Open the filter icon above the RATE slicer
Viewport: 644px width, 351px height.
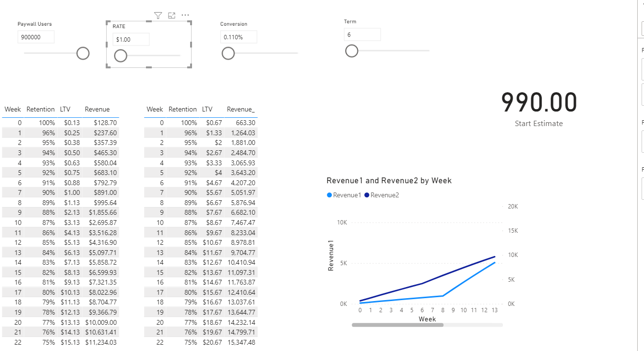tap(158, 16)
